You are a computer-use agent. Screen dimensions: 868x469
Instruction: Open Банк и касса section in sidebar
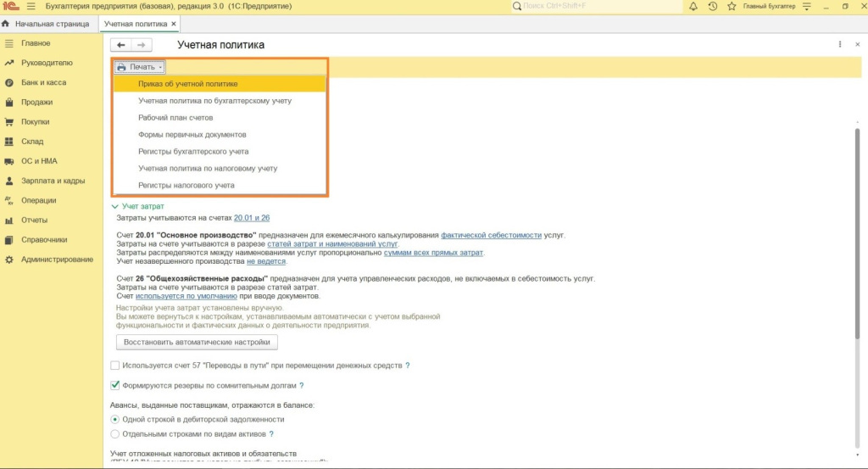(43, 82)
